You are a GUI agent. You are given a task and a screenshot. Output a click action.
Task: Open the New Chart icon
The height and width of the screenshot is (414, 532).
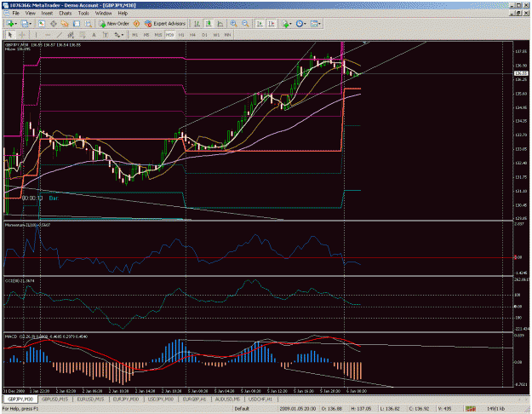click(x=10, y=24)
